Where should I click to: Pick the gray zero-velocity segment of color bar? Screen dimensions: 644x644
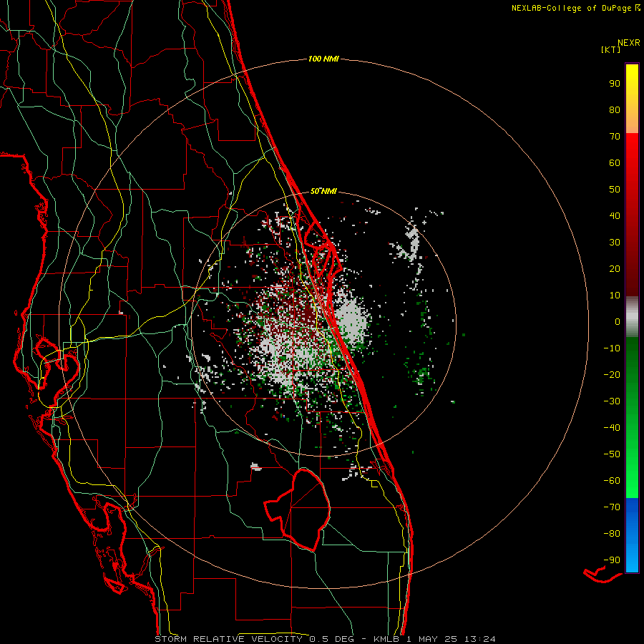[632, 317]
